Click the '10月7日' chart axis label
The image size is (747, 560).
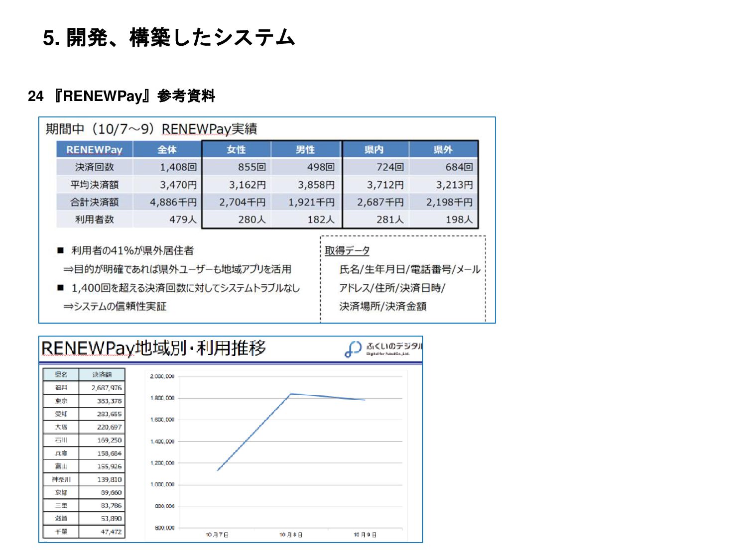point(217,535)
